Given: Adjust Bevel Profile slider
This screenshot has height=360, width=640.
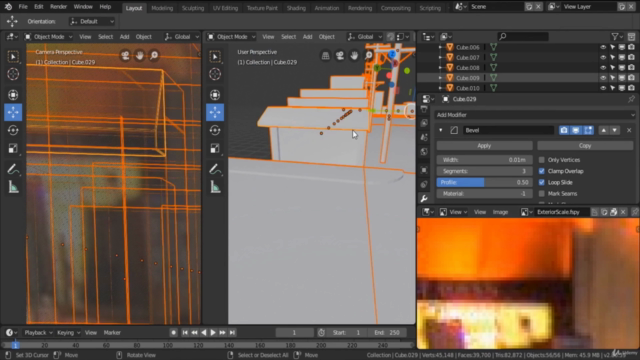Looking at the screenshot, I should click(x=484, y=182).
